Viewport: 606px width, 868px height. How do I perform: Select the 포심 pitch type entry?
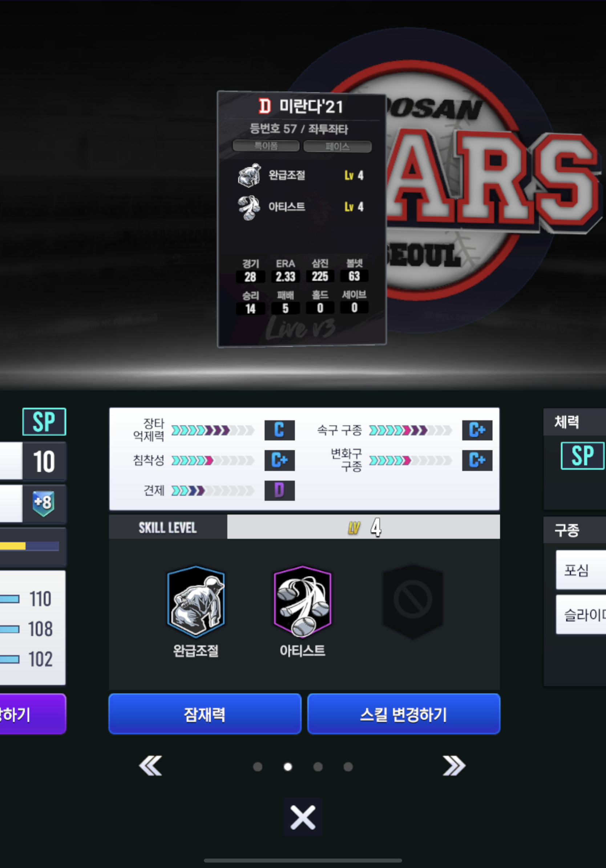[x=581, y=570]
